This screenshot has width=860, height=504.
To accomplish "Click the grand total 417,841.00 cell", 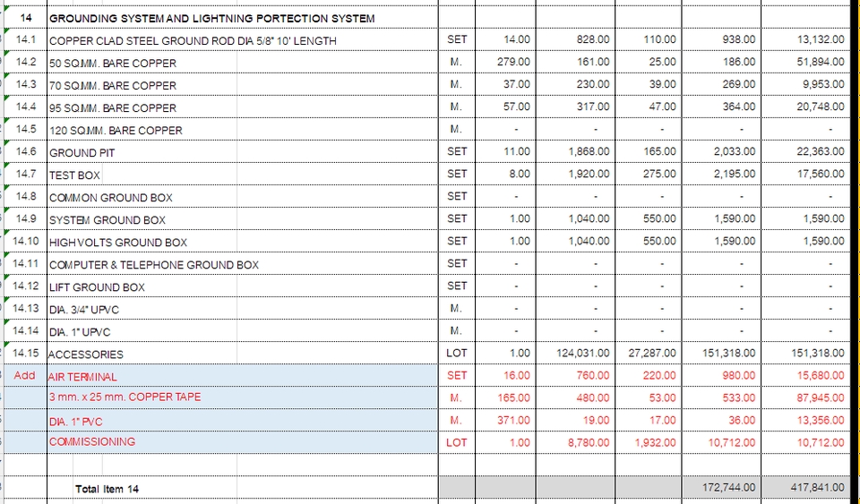I will tap(805, 488).
